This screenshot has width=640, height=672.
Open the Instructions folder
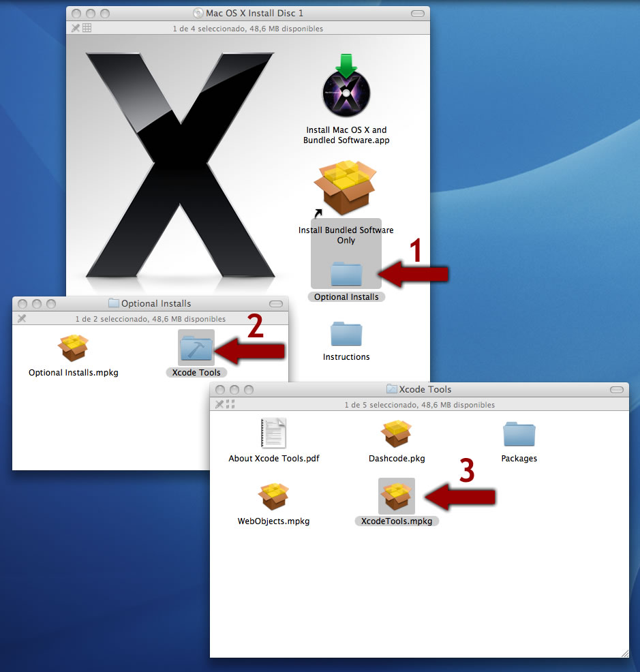click(346, 334)
